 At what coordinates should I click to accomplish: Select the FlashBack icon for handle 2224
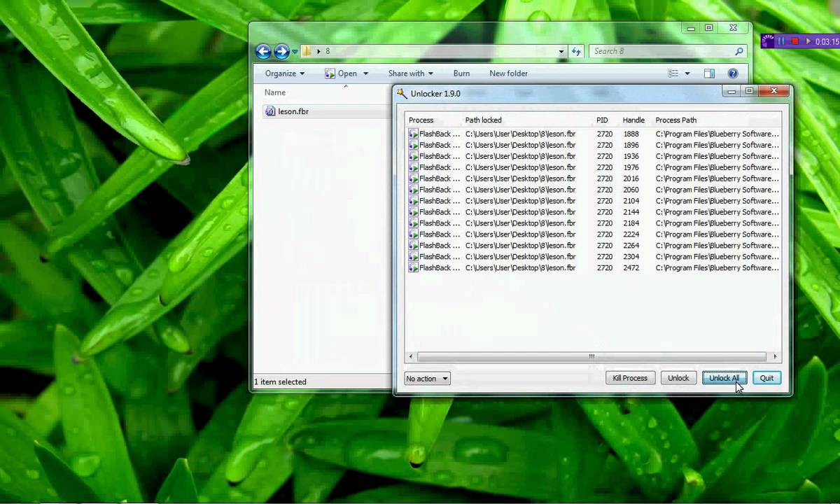pos(413,234)
